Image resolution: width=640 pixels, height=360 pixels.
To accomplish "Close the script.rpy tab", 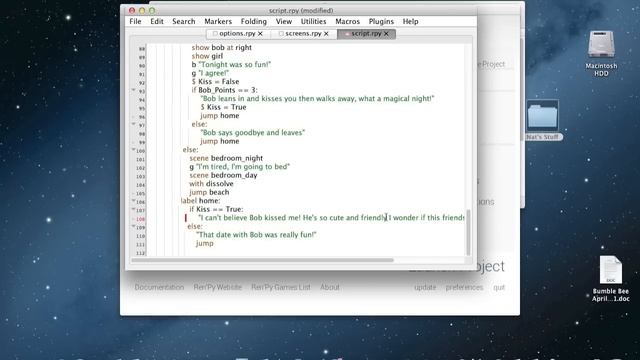I will click(x=386, y=33).
